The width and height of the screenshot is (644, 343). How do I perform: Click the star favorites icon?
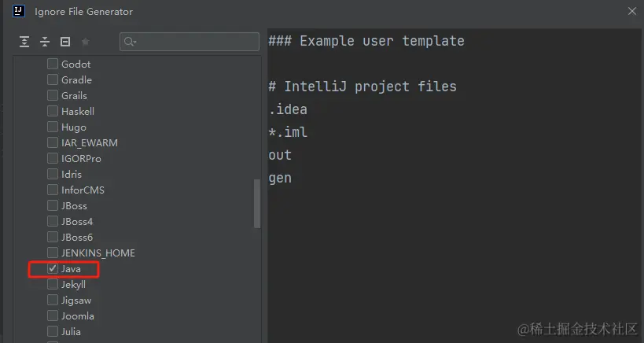[85, 42]
